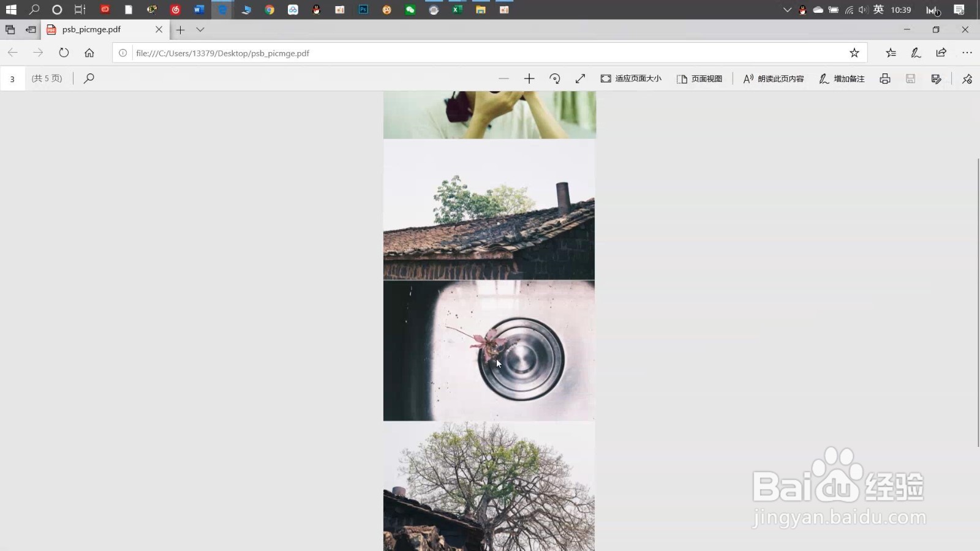Open the print icon in PDF toolbar

884,78
